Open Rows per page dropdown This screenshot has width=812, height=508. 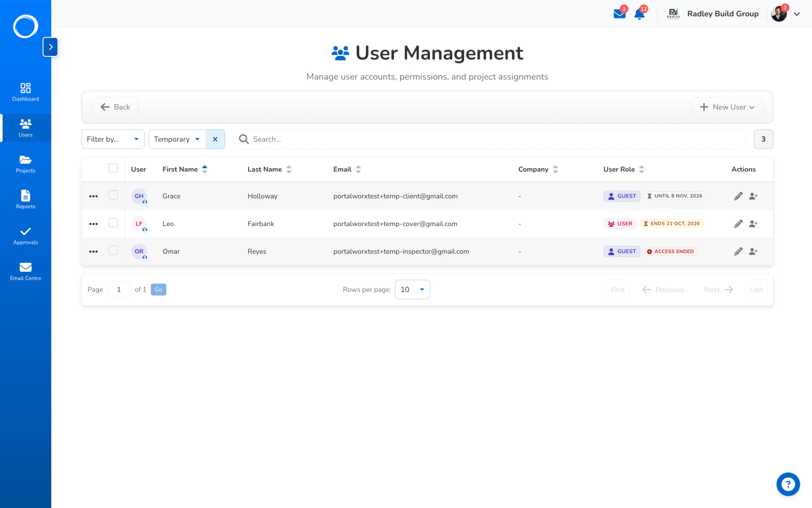pos(413,290)
